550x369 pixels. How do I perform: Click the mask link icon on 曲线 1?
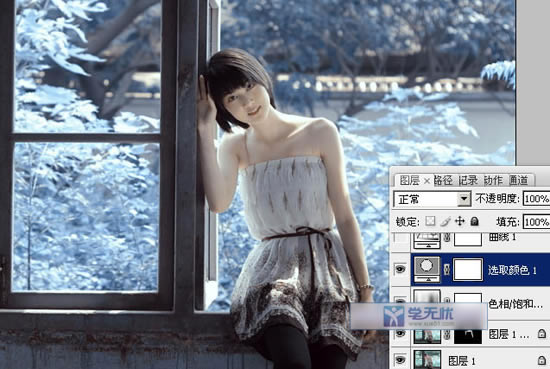[447, 238]
